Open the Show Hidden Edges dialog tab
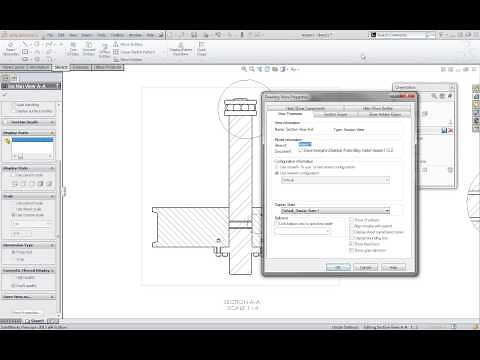480x360 pixels. click(385, 115)
